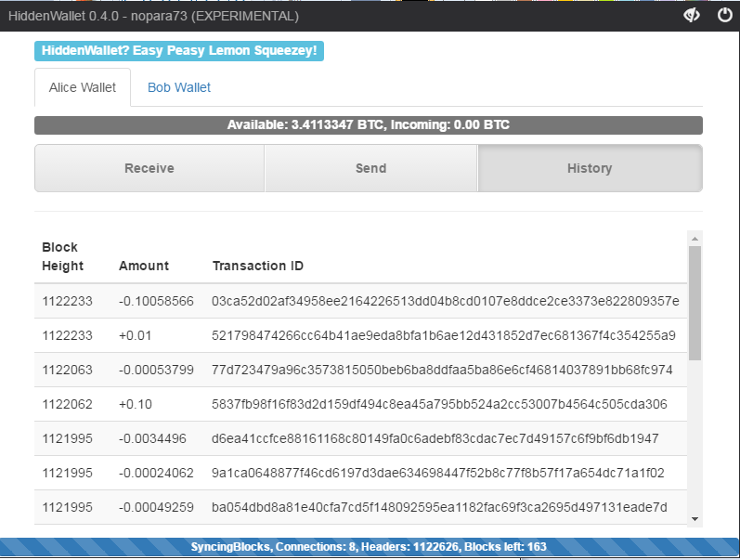Click block height in the 9a1ca064 row
The width and height of the screenshot is (740, 560).
67,473
